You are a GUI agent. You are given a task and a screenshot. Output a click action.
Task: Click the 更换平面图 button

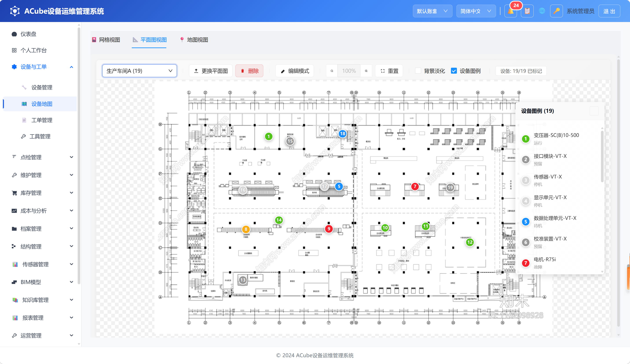tap(211, 71)
